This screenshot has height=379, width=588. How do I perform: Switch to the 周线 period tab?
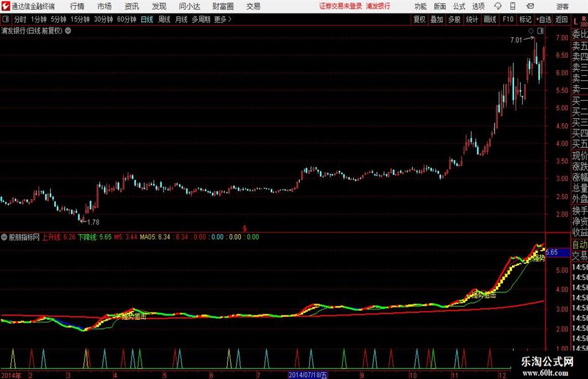click(x=164, y=19)
